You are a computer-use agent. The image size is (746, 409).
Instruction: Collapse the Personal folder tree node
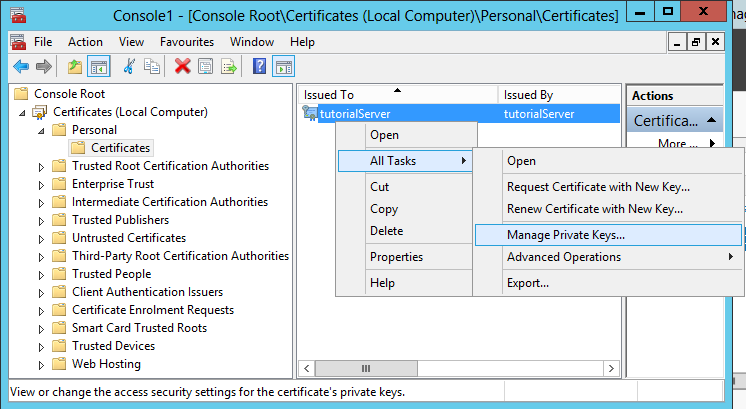click(42, 130)
